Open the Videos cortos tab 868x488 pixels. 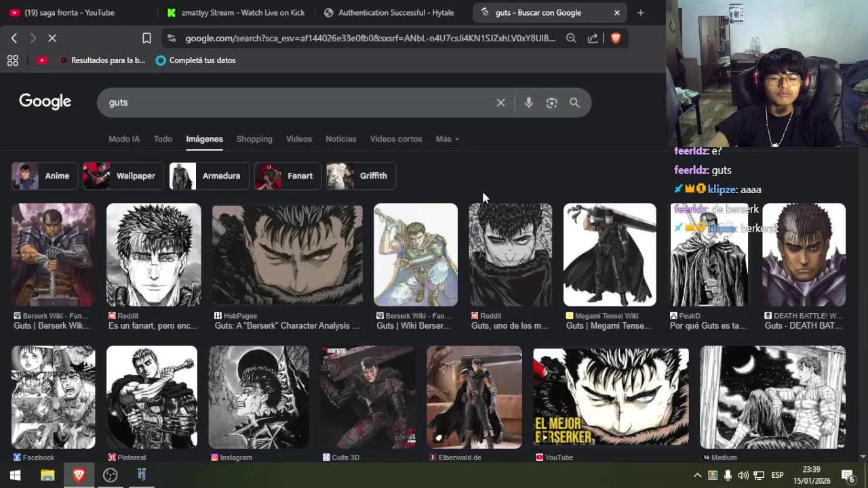[x=396, y=139]
